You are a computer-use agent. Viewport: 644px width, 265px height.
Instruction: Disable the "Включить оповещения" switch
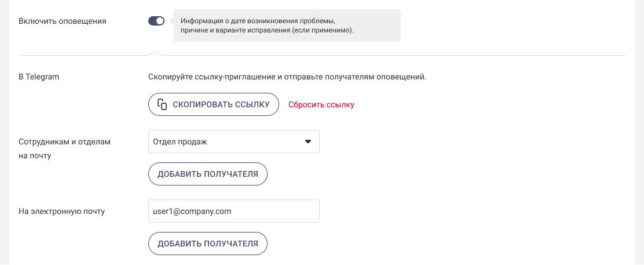point(156,21)
